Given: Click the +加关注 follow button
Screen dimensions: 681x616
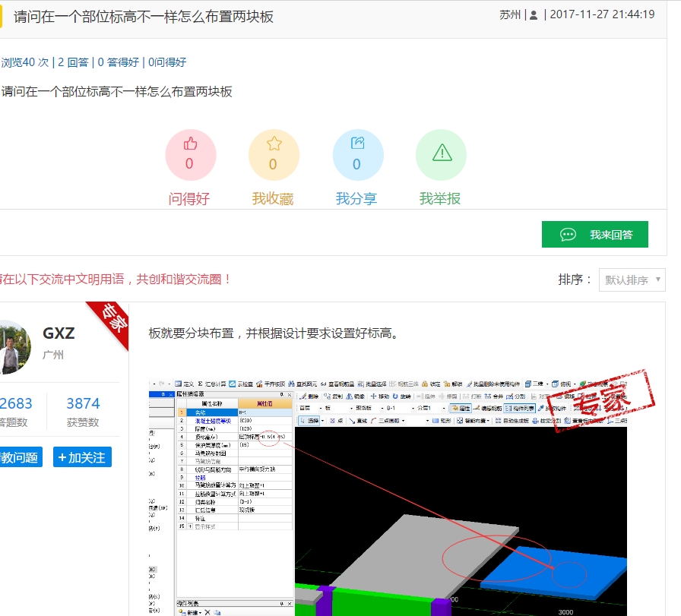Looking at the screenshot, I should pyautogui.click(x=82, y=457).
